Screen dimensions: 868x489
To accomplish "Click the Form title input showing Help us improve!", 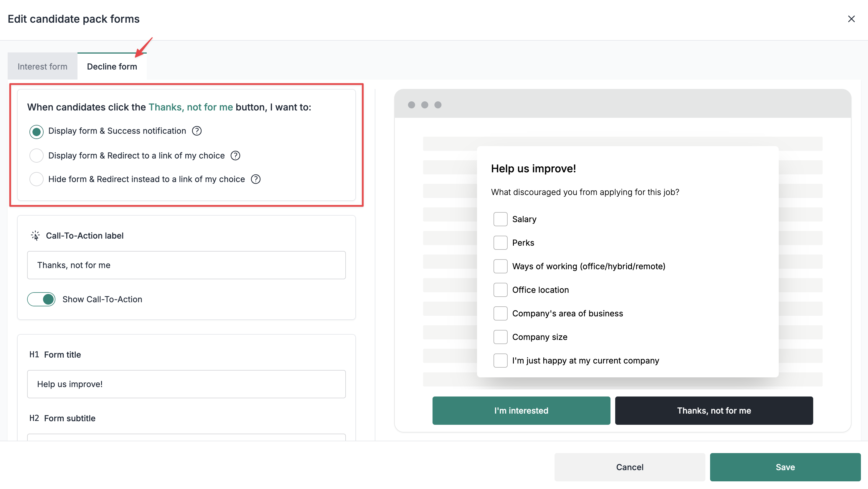I will [186, 384].
